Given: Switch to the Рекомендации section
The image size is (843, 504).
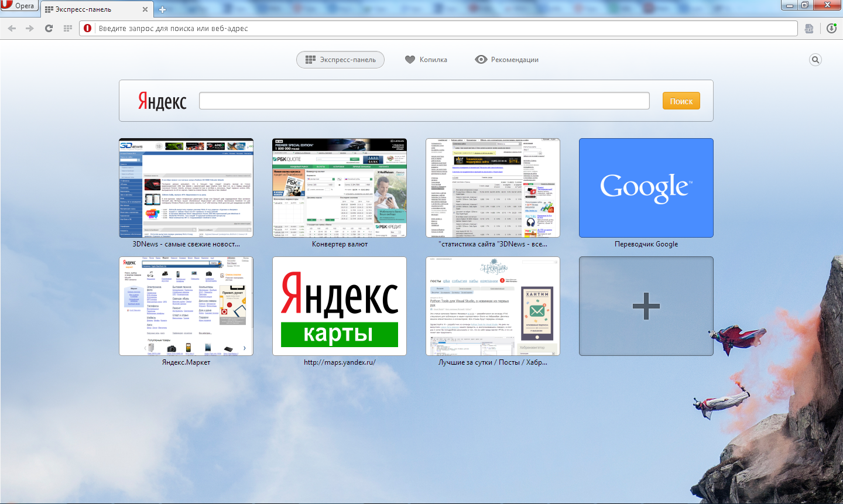Looking at the screenshot, I should click(507, 60).
